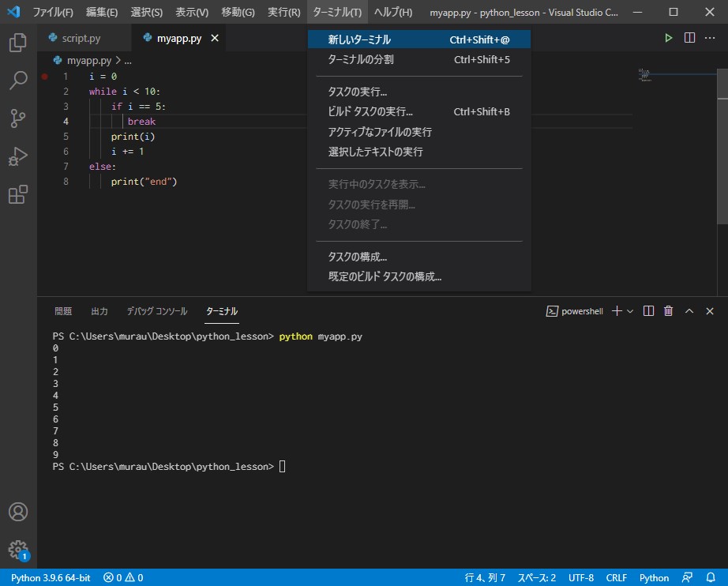This screenshot has width=728, height=586.
Task: Change line endings via CRLF
Action: tap(616, 577)
